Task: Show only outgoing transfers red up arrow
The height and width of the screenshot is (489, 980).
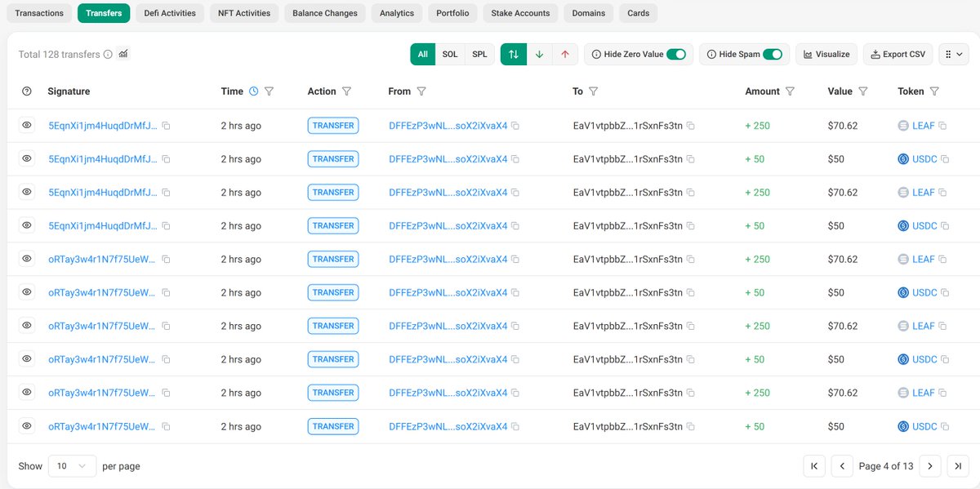Action: [564, 55]
